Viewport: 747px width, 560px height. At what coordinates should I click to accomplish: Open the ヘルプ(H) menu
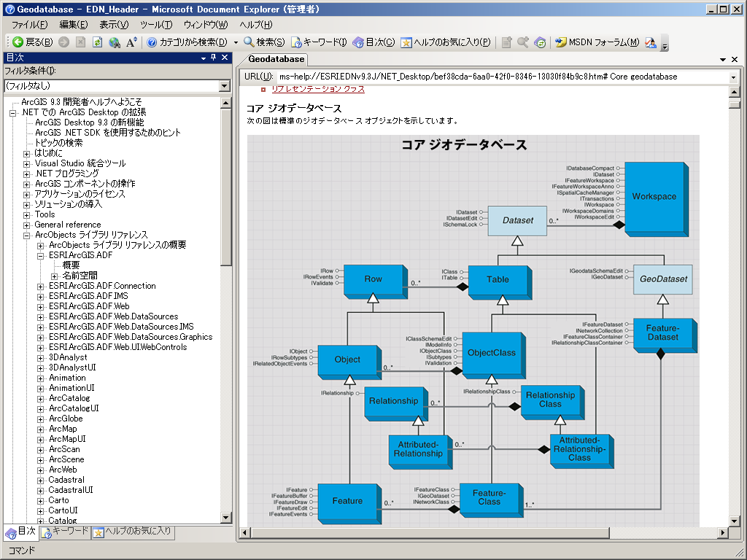click(256, 25)
